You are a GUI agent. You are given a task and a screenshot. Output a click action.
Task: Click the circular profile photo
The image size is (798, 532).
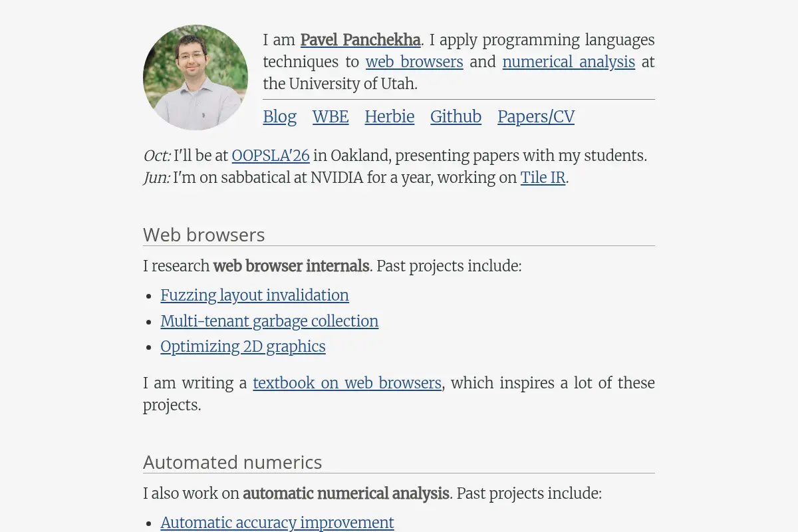(196, 77)
